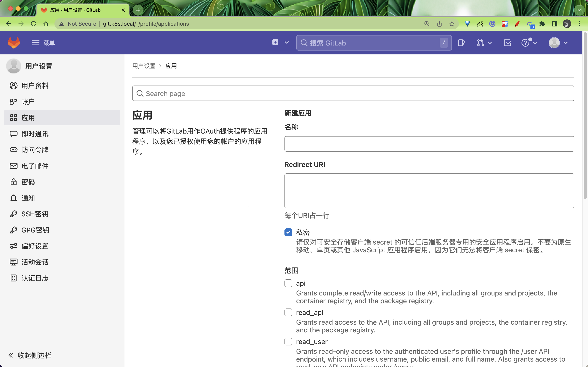Click the hamburger menu icon
Image resolution: width=588 pixels, height=367 pixels.
click(x=35, y=43)
